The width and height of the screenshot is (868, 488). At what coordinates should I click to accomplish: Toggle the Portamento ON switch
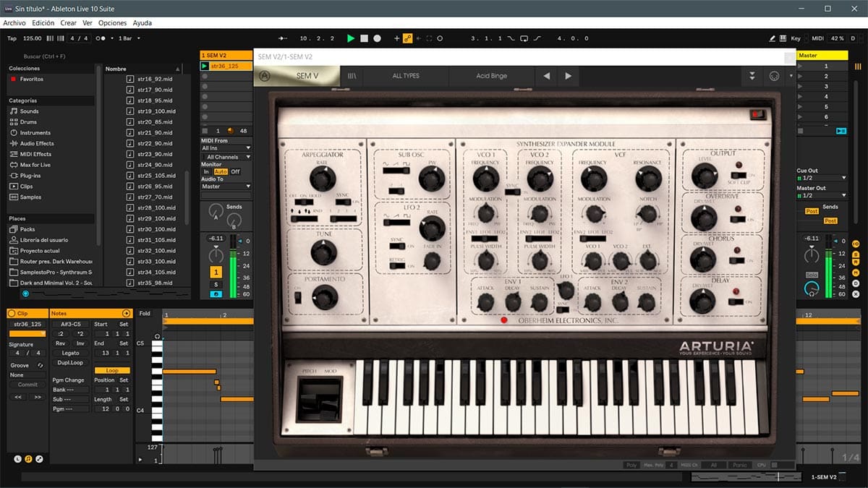(x=297, y=298)
